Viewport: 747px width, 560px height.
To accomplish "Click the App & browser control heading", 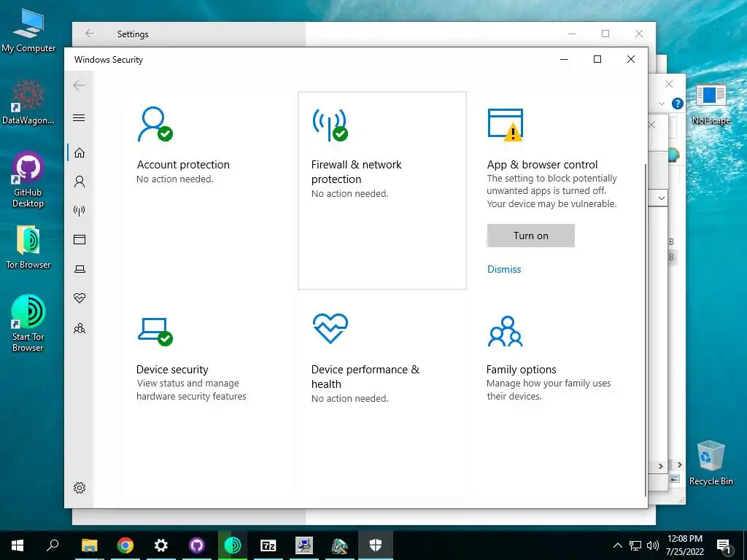I will [x=542, y=164].
